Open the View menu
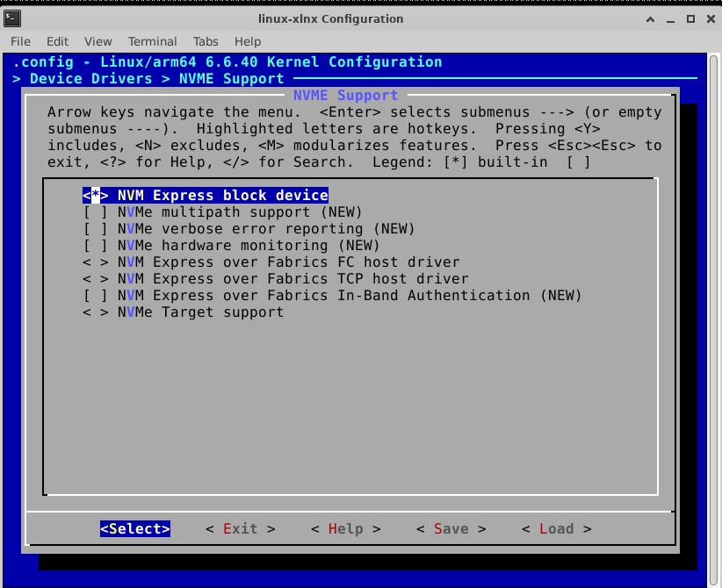Image resolution: width=722 pixels, height=588 pixels. [x=98, y=41]
